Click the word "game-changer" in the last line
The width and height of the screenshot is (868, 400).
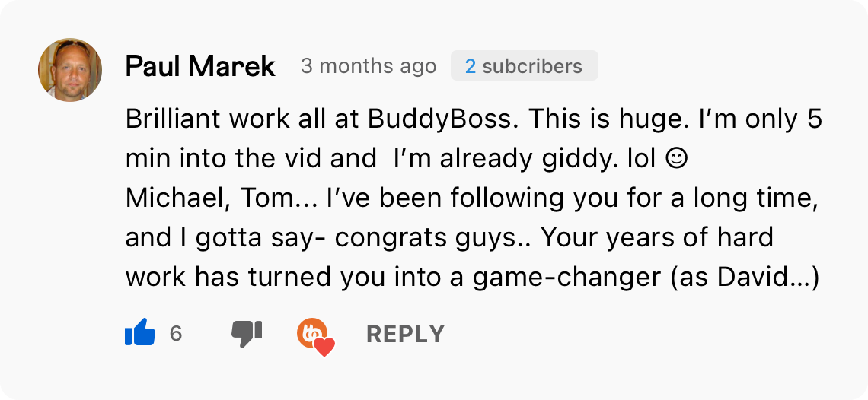(567, 278)
